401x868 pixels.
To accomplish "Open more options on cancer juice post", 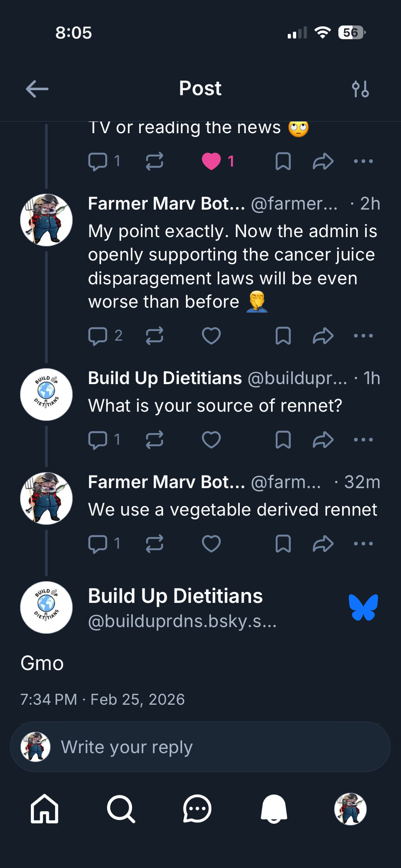I will click(x=363, y=336).
